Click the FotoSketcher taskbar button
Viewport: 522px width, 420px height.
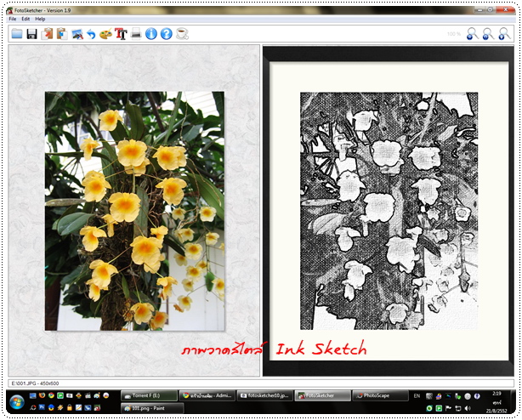pos(323,395)
